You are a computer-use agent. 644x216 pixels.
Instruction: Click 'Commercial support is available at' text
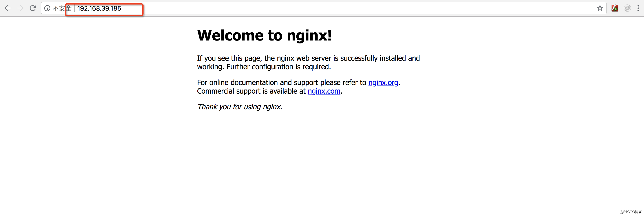[251, 91]
